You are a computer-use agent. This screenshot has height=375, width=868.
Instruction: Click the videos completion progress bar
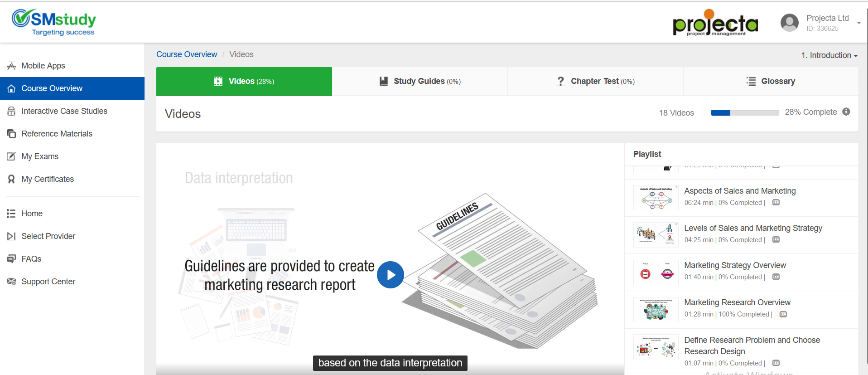coord(745,112)
